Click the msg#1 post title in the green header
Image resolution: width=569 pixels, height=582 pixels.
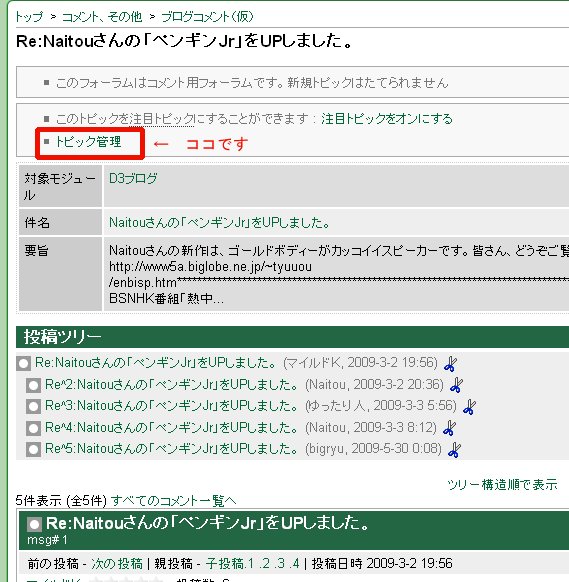click(208, 523)
